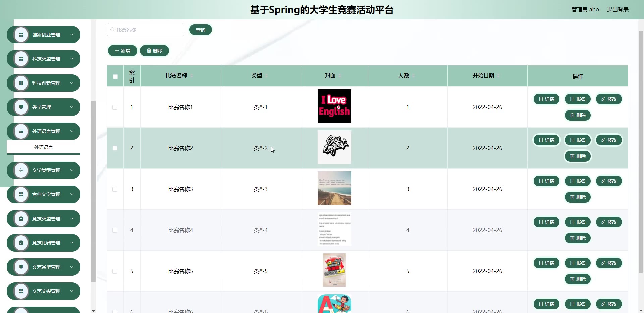Click the magnifier icon in search box
The height and width of the screenshot is (313, 644).
click(112, 30)
